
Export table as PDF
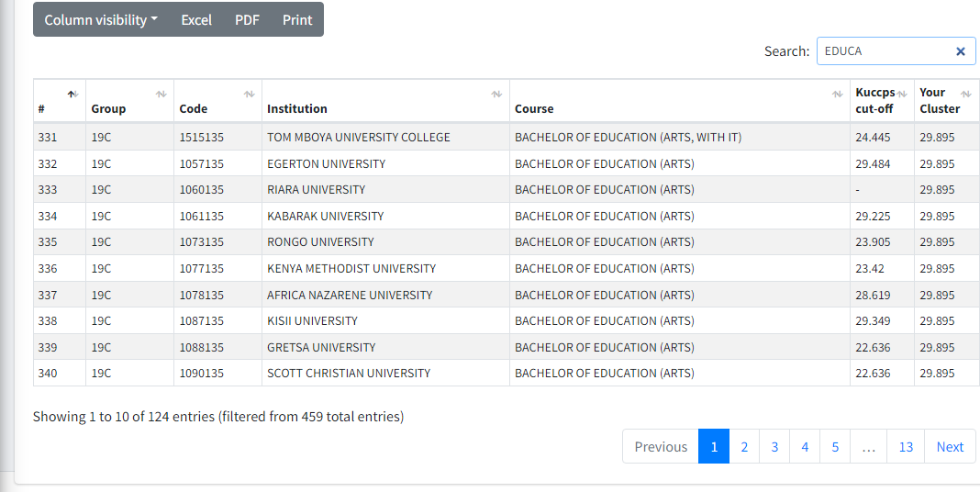pyautogui.click(x=247, y=19)
